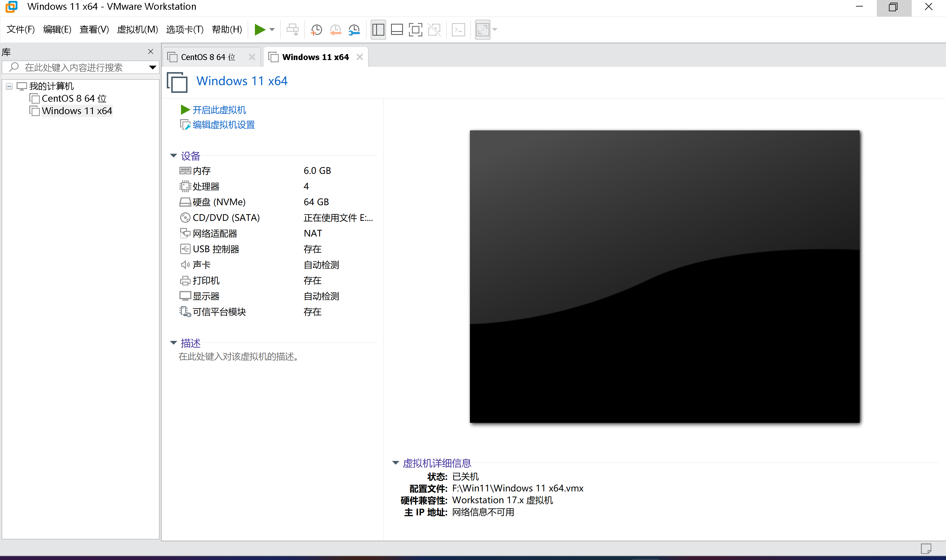
Task: Open the stretch display dropdown arrow
Action: click(x=495, y=30)
